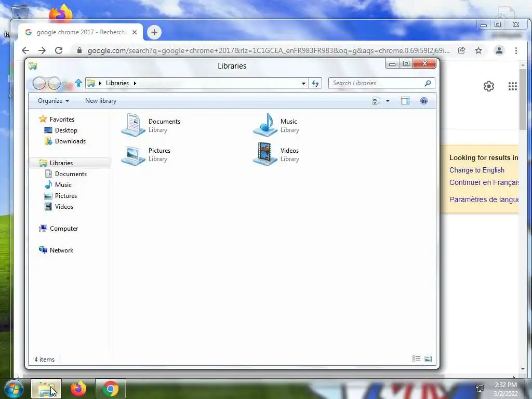Viewport: 532px width, 399px height.
Task: Open the Windows Start button
Action: pos(14,389)
